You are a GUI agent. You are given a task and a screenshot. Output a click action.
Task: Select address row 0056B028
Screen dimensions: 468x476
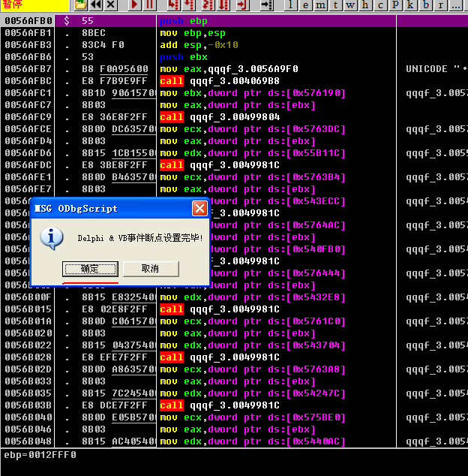[x=28, y=357]
